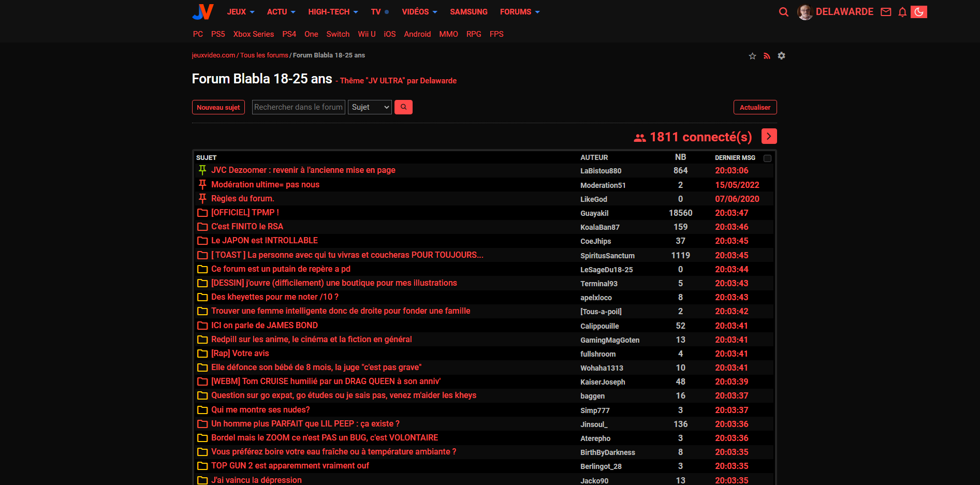Open author KaiserJoseph profile
The image size is (980, 485).
pyautogui.click(x=603, y=382)
